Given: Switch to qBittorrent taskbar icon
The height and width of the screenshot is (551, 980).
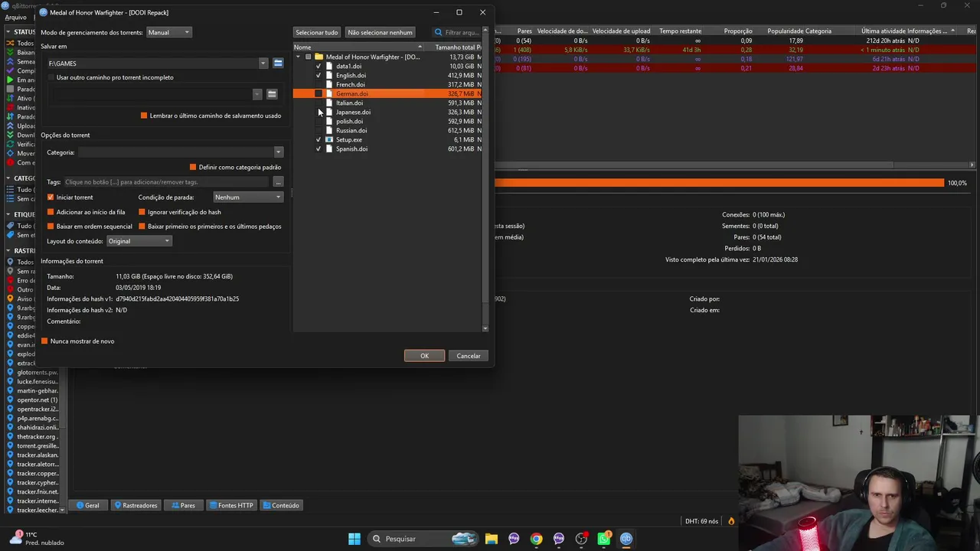Looking at the screenshot, I should click(x=626, y=539).
